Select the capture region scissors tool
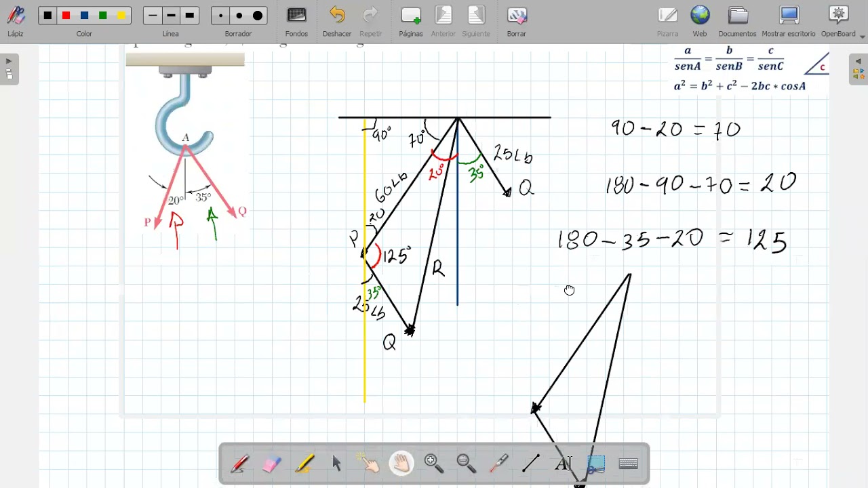The width and height of the screenshot is (868, 488). pos(596,464)
